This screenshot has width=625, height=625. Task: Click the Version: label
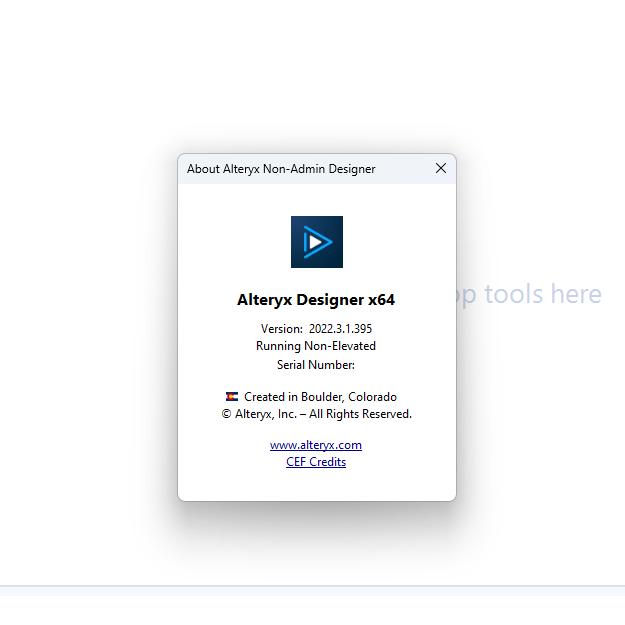click(281, 329)
